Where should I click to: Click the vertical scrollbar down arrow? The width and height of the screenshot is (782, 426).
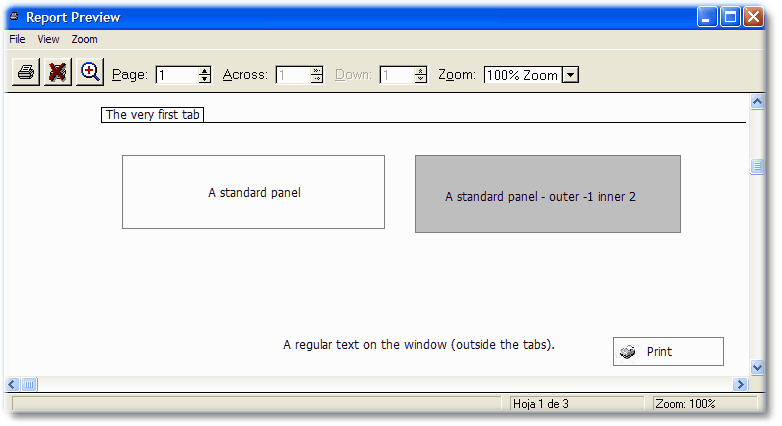pyautogui.click(x=757, y=368)
